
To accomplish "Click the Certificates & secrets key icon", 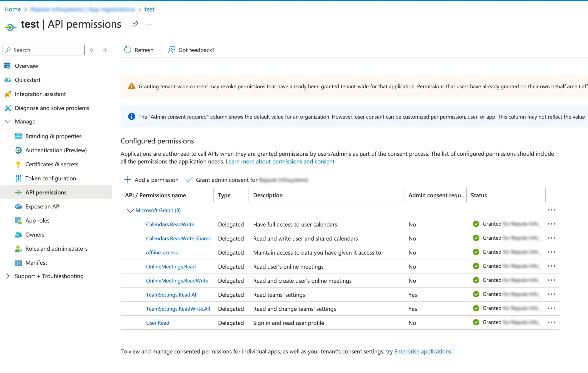I will point(18,164).
